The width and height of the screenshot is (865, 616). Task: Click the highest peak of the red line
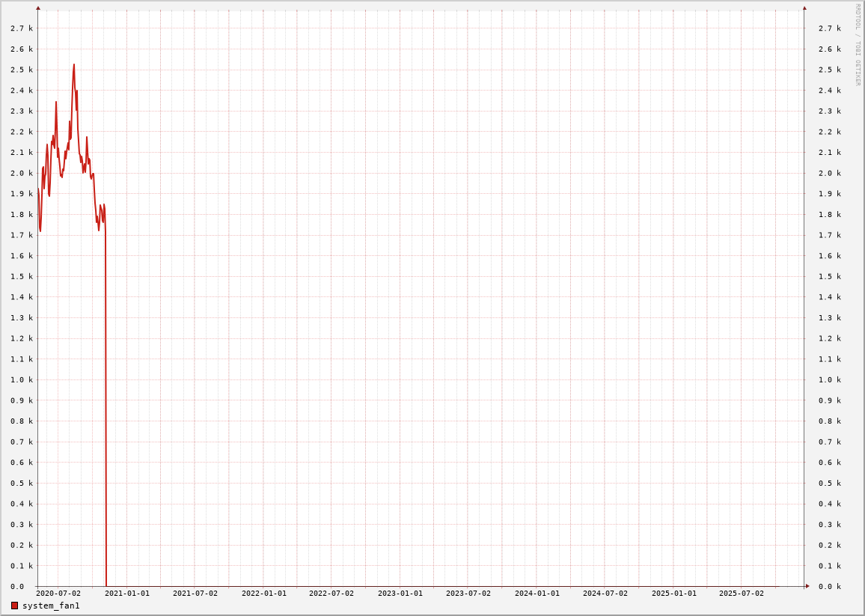[x=73, y=65]
